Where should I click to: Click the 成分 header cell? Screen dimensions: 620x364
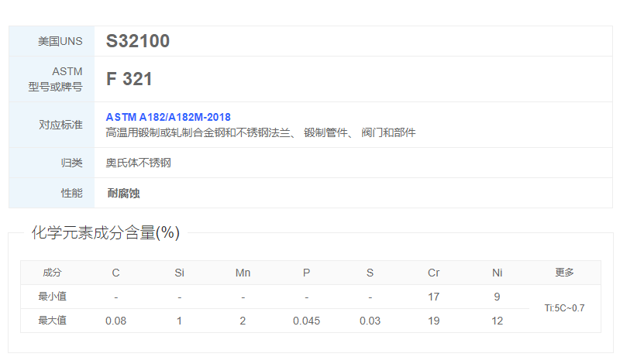(52, 273)
